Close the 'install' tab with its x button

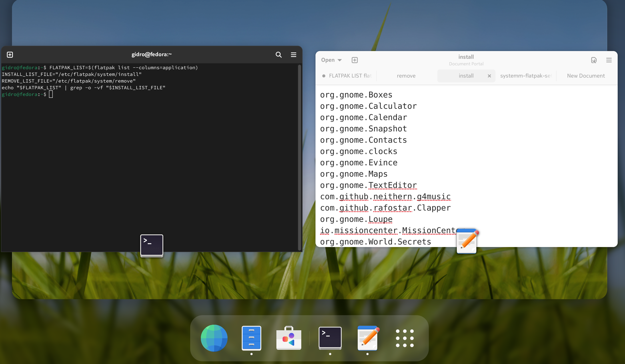click(489, 76)
